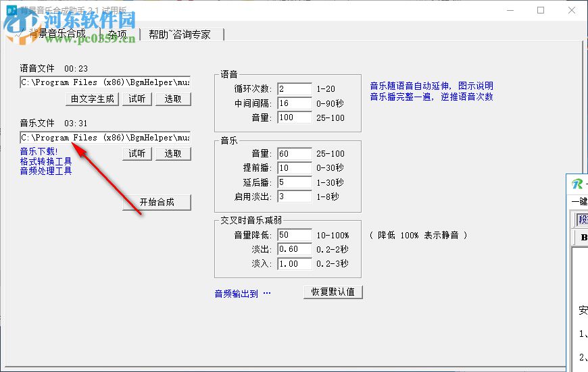Open the 帮助~咨询专家 tab
This screenshot has width=588, height=372.
point(180,34)
